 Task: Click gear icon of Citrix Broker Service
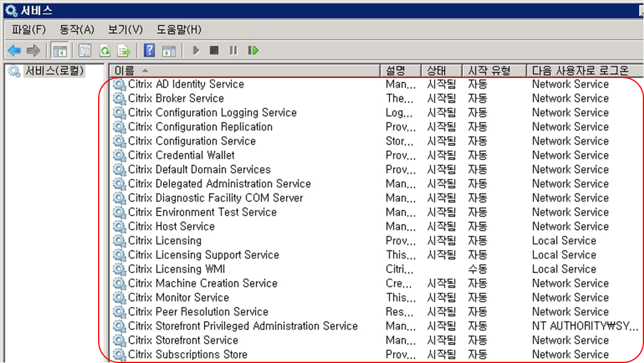(119, 98)
